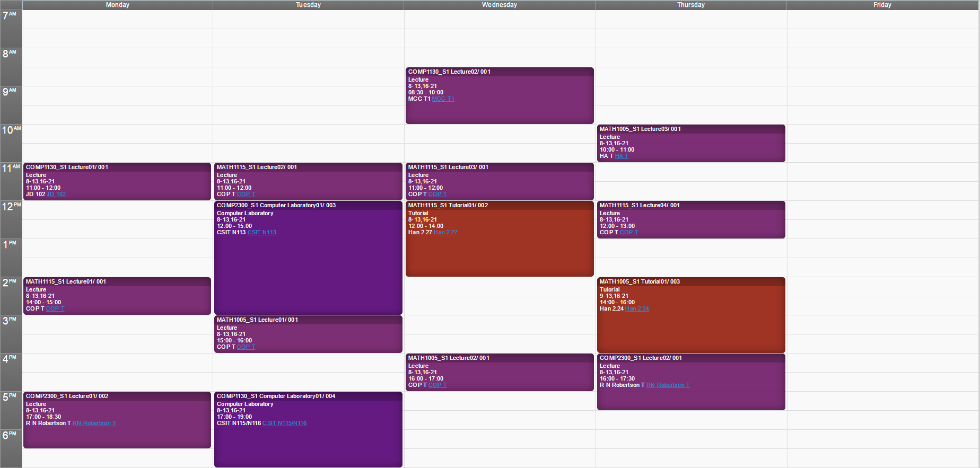Click the 1 PM time label

[x=10, y=244]
